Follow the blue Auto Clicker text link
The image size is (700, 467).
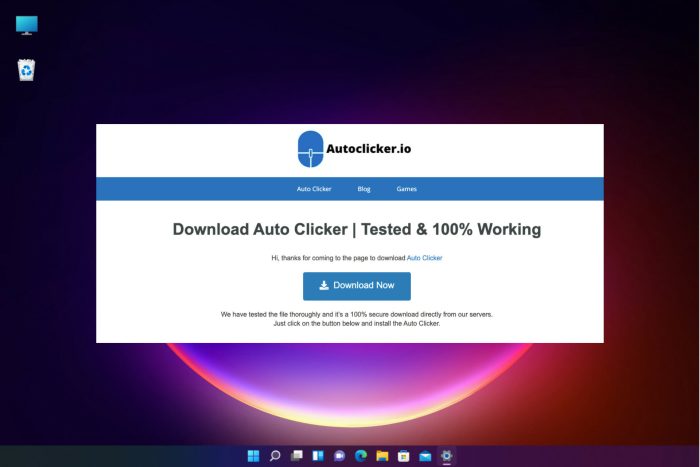click(425, 258)
